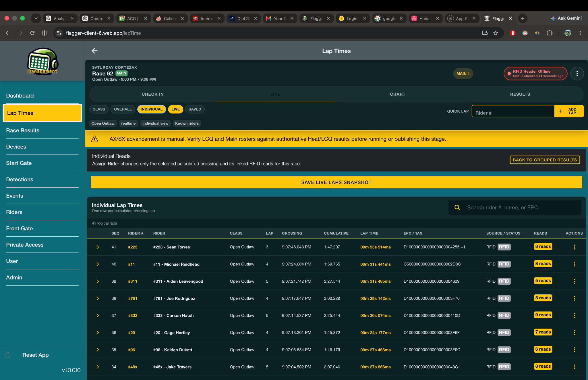Click the Reset App refresh icon
588x380 pixels.
click(8, 355)
